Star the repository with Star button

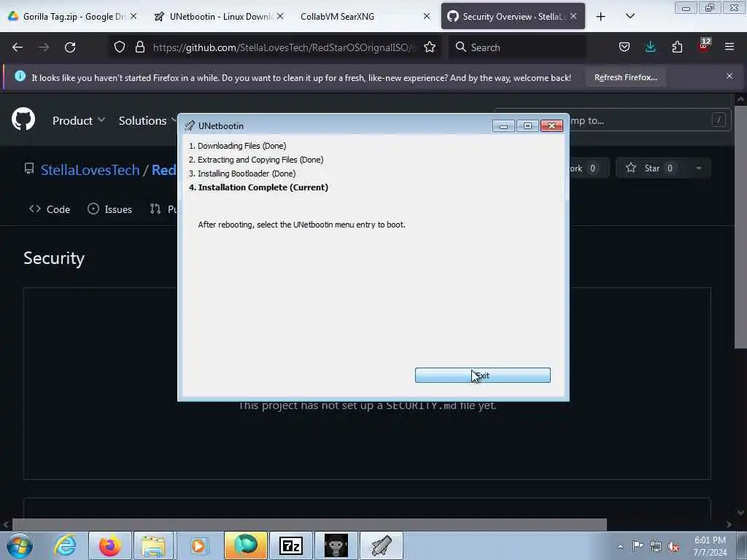pos(651,168)
